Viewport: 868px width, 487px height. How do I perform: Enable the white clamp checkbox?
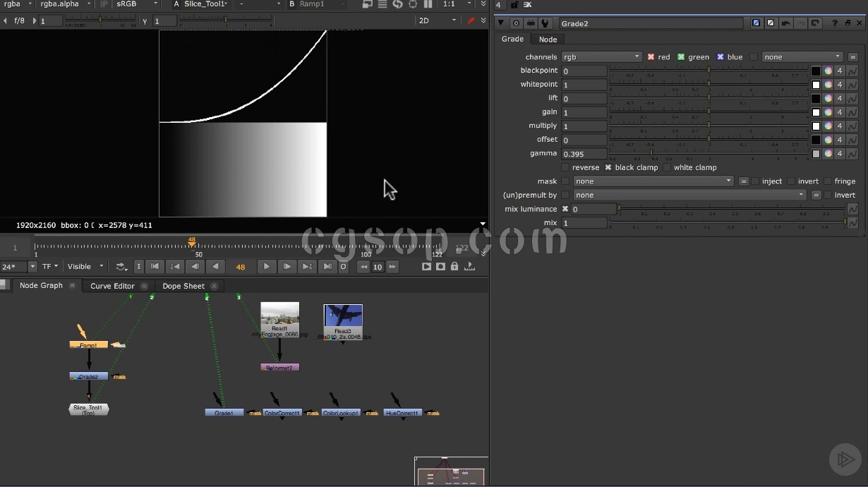(667, 168)
